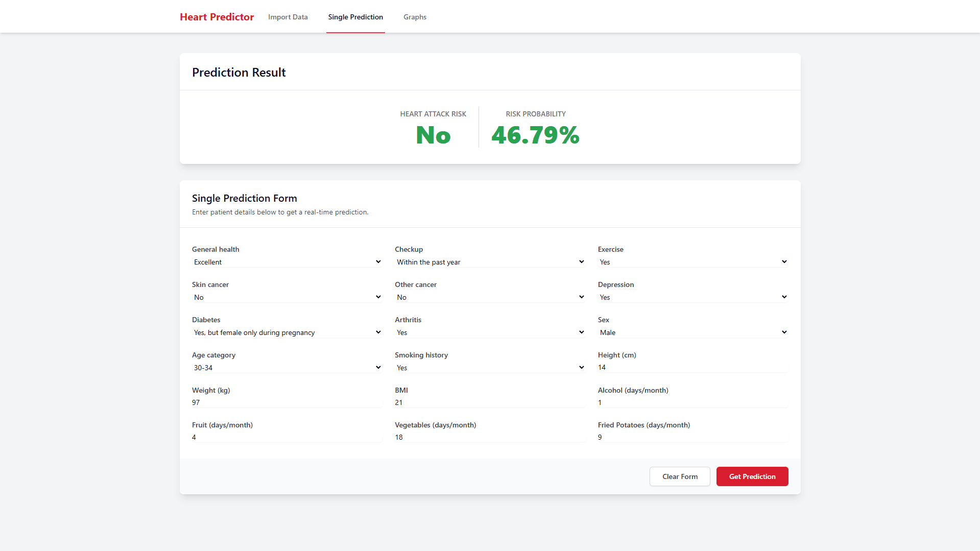Switch to Single Prediction tab

coord(355,17)
